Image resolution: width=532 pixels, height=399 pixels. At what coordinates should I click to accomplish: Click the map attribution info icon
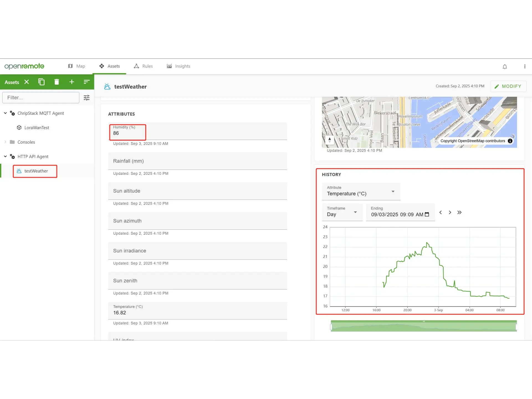[510, 141]
